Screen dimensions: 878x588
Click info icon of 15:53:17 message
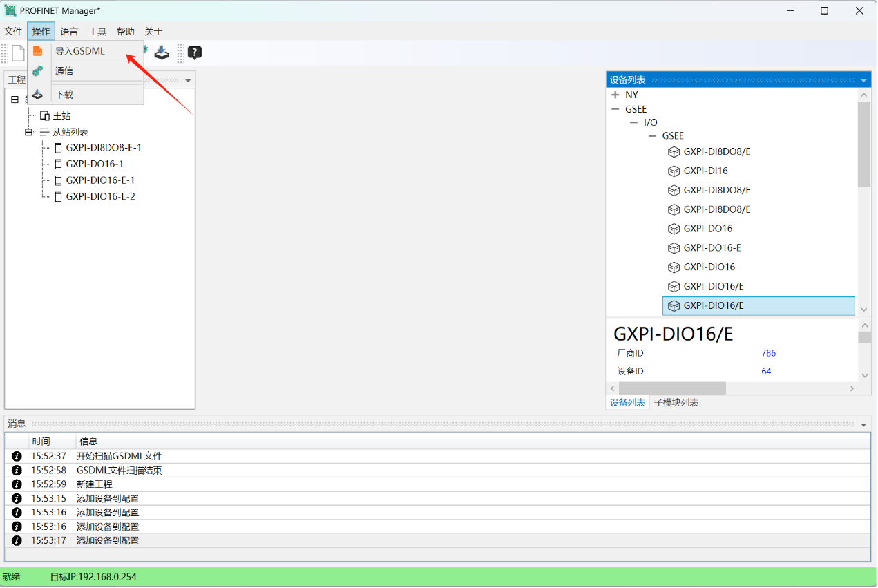coord(17,540)
